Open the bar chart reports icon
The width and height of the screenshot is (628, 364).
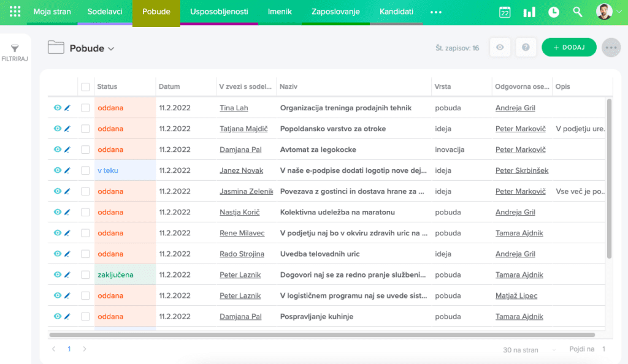[529, 12]
